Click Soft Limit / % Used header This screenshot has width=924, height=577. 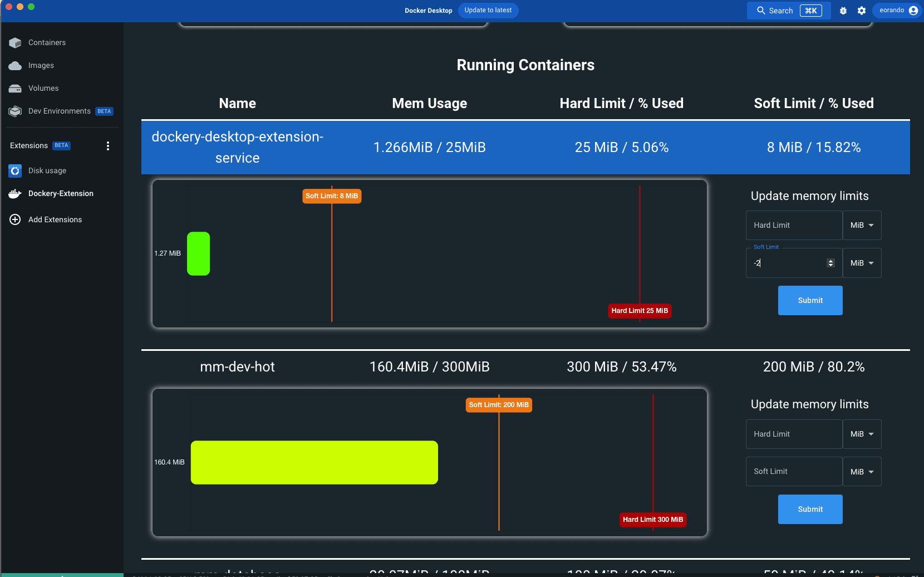point(814,104)
